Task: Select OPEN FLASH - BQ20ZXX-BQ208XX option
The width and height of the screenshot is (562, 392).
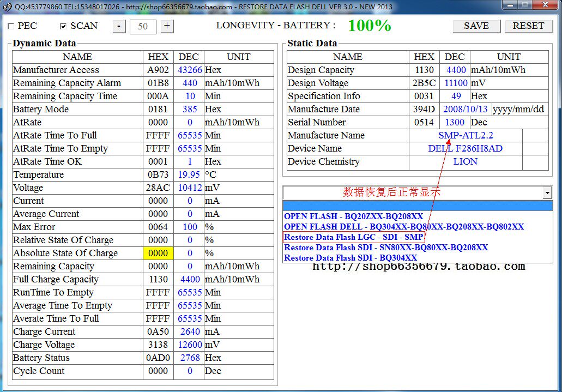Action: pyautogui.click(x=353, y=216)
